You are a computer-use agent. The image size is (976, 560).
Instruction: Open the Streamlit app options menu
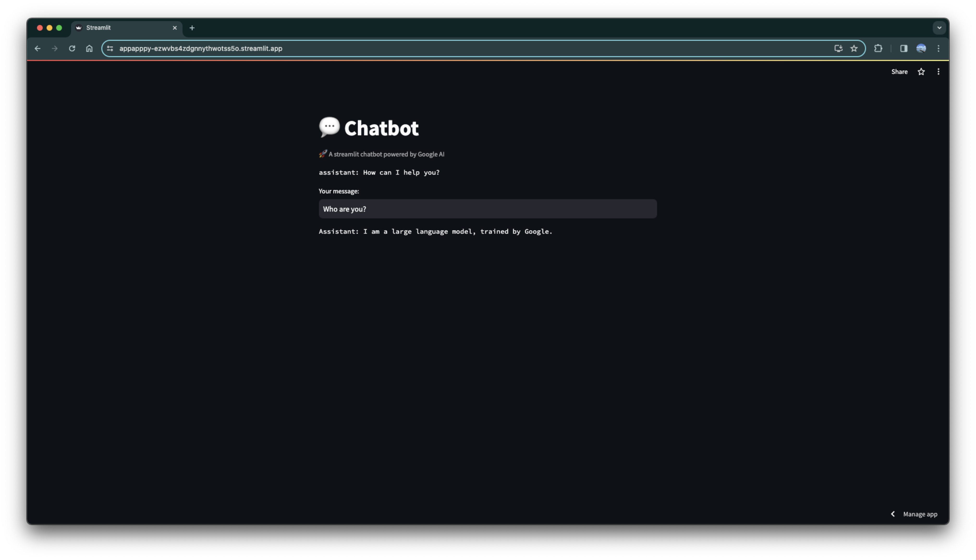[939, 71]
